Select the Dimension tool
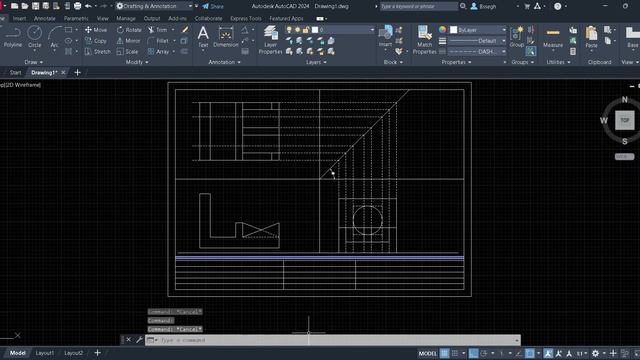Viewport: 640px width, 360px height. (x=226, y=37)
